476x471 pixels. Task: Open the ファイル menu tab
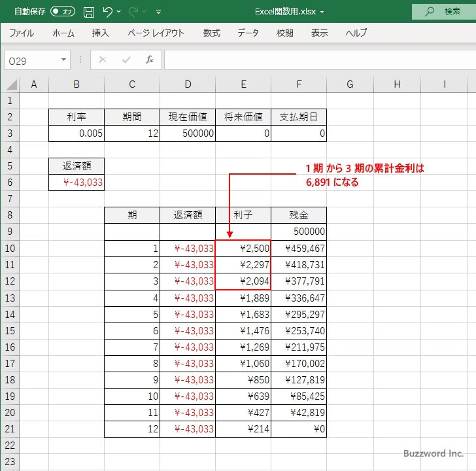click(x=22, y=33)
